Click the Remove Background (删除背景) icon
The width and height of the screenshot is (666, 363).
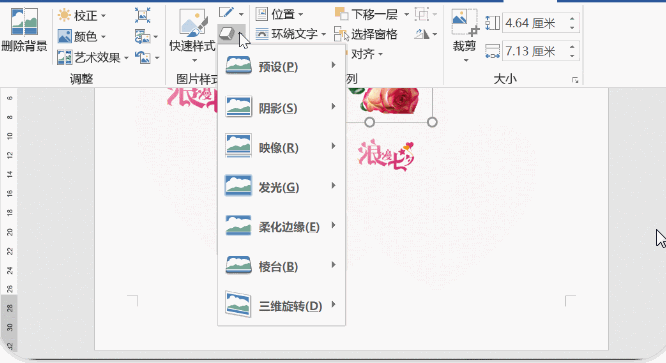coord(24,22)
